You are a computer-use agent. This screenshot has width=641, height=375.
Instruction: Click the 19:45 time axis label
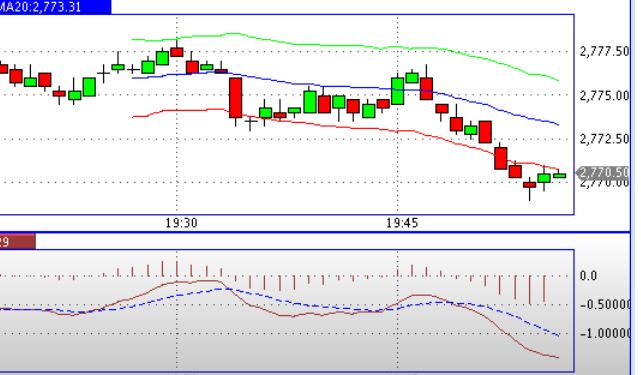click(x=402, y=223)
